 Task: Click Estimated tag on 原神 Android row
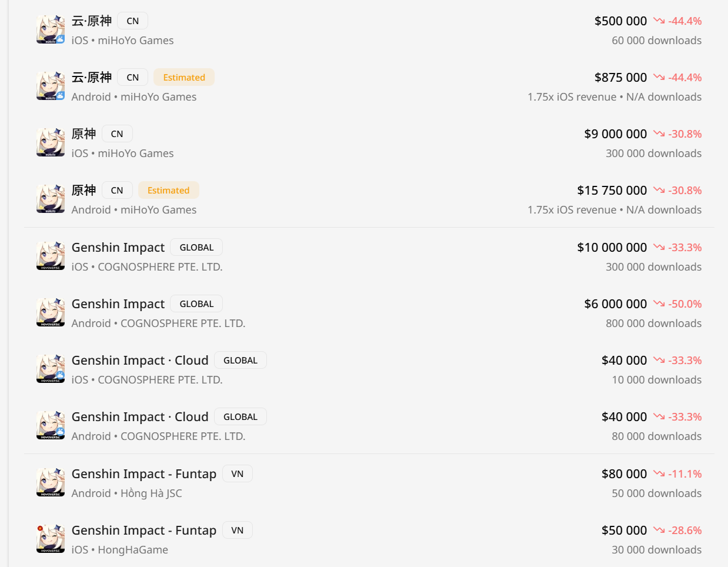click(169, 191)
